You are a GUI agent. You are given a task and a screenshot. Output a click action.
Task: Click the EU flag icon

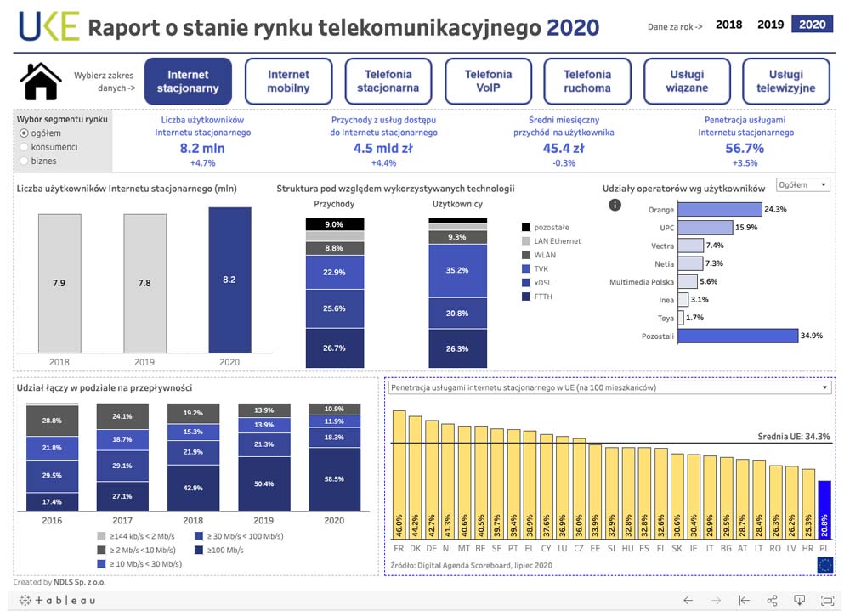pos(824,565)
